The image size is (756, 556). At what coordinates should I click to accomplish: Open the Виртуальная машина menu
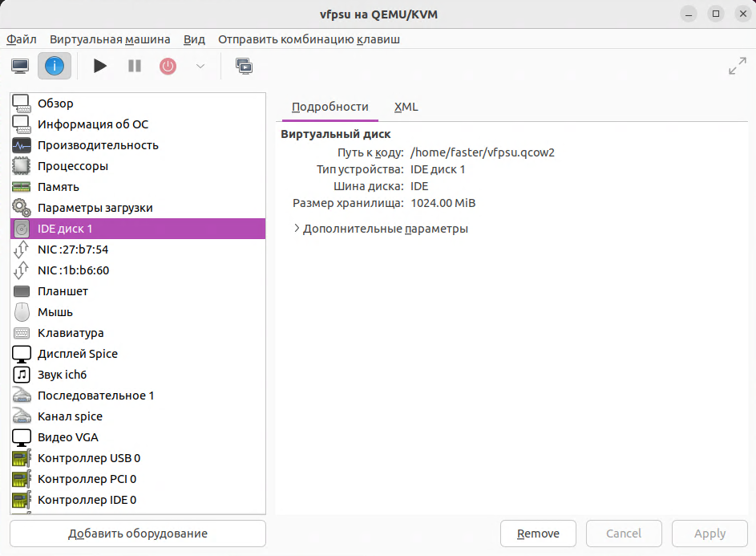click(110, 39)
